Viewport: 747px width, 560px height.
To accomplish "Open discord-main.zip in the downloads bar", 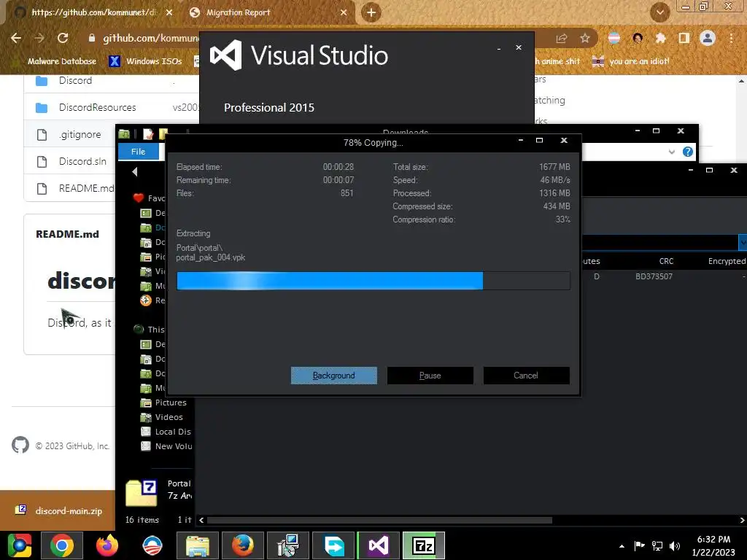I will point(69,511).
